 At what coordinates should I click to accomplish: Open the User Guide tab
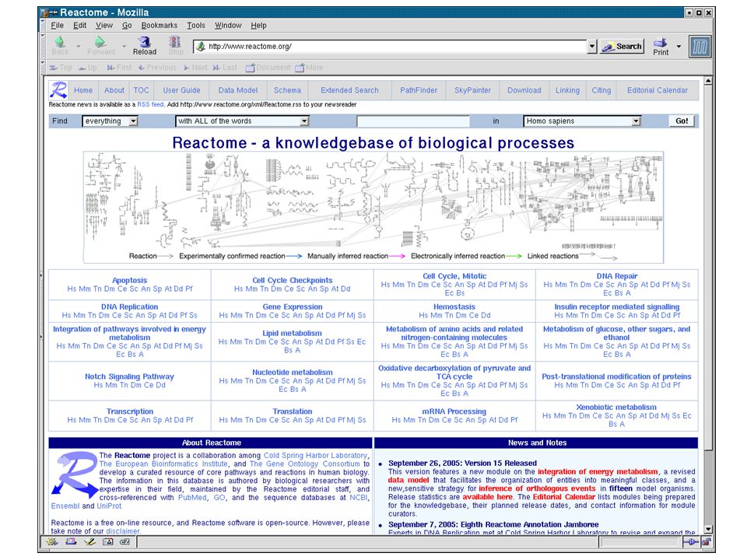pyautogui.click(x=181, y=90)
